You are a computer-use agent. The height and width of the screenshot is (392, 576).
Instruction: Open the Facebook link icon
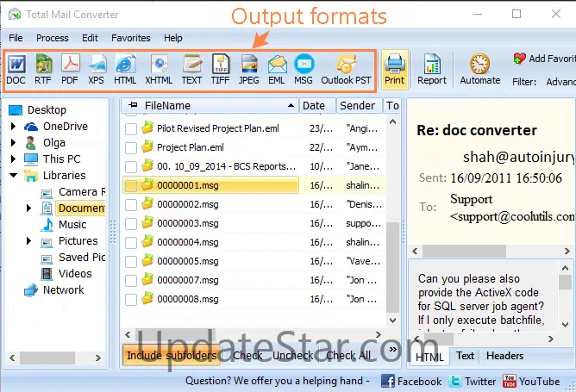387,381
